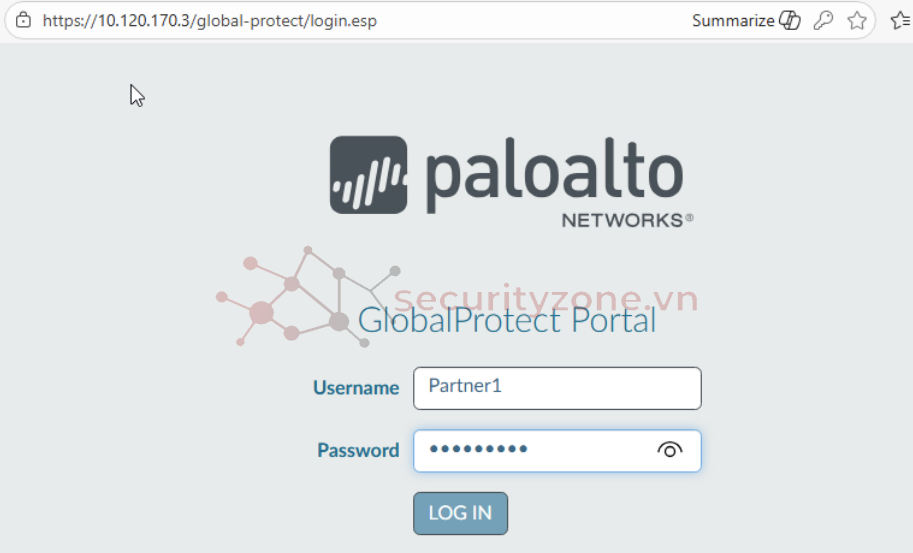Open the Favorites list icon
The image size is (913, 553).
(899, 20)
